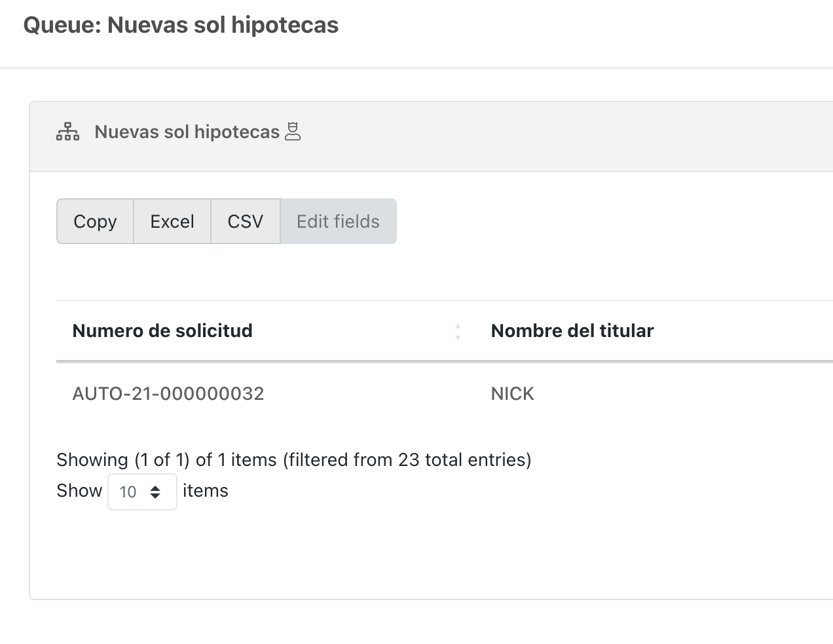833x644 pixels.
Task: Sort by Numero de solicitud header
Action: tap(162, 331)
